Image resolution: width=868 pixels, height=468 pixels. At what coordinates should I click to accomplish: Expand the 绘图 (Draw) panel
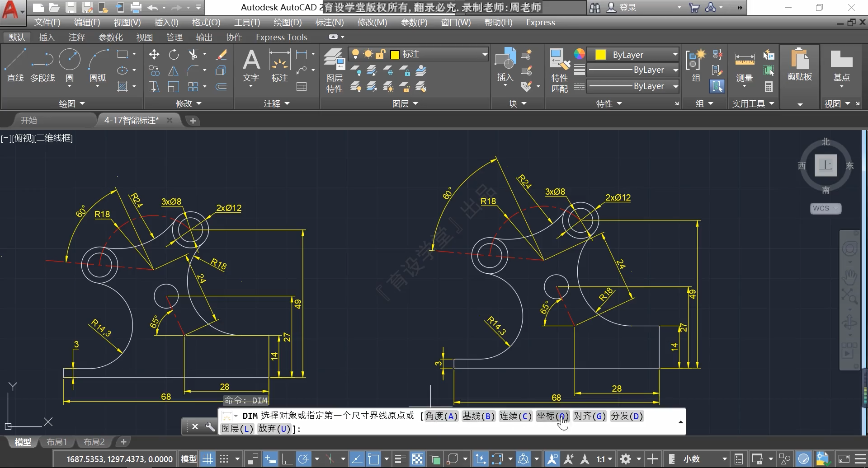(71, 103)
